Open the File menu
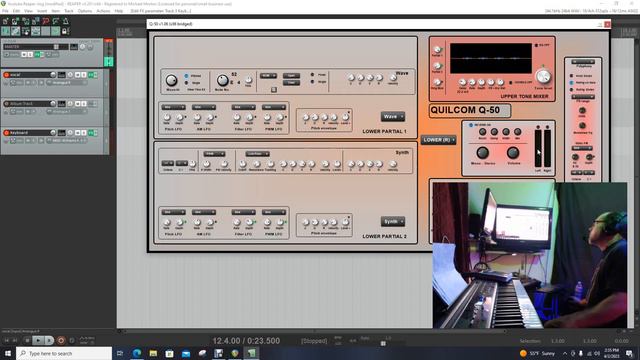 coord(5,11)
